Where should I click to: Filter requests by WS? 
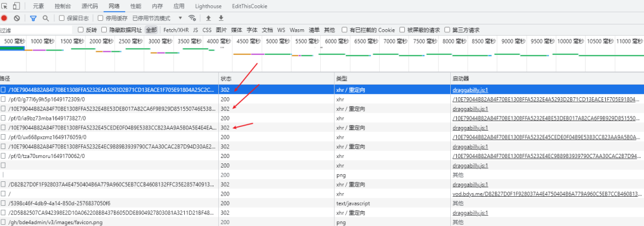pos(281,30)
